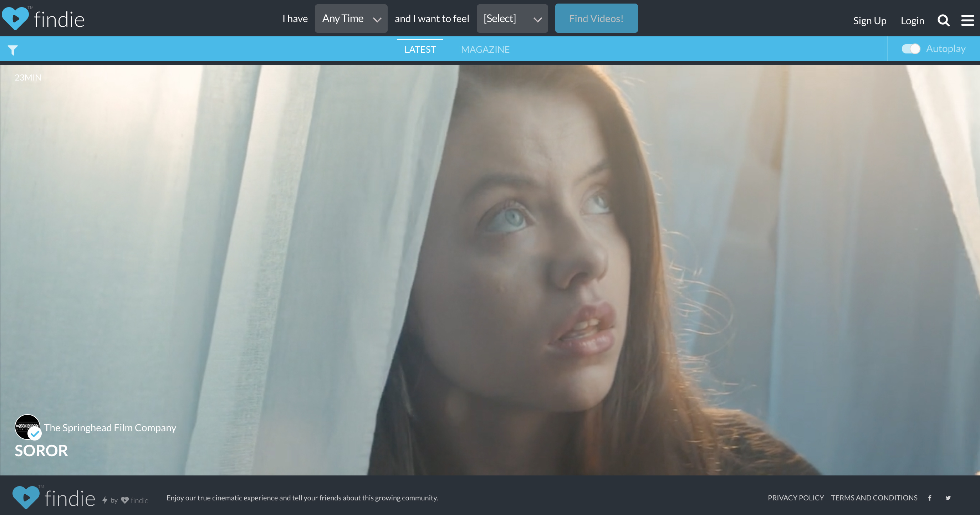Image resolution: width=980 pixels, height=515 pixels.
Task: Toggle the Autoplay switch
Action: pos(911,49)
